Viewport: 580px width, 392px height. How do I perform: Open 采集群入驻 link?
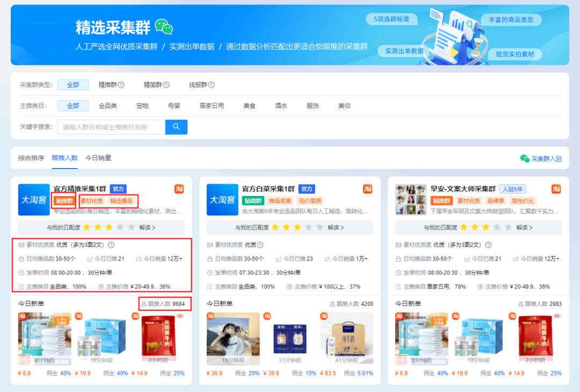pyautogui.click(x=546, y=159)
